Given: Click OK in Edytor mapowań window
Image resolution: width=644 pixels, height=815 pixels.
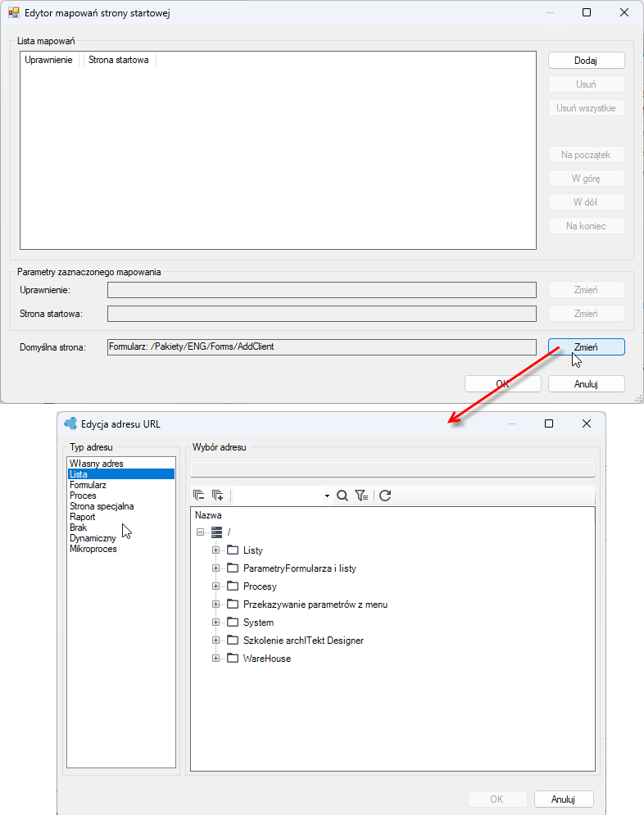Looking at the screenshot, I should pyautogui.click(x=502, y=384).
